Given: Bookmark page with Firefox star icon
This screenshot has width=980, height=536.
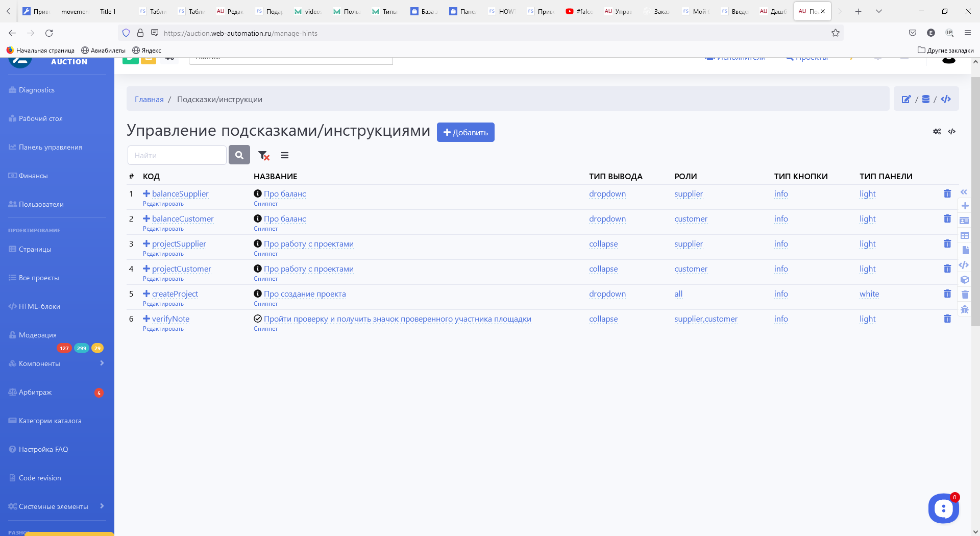Looking at the screenshot, I should [836, 33].
